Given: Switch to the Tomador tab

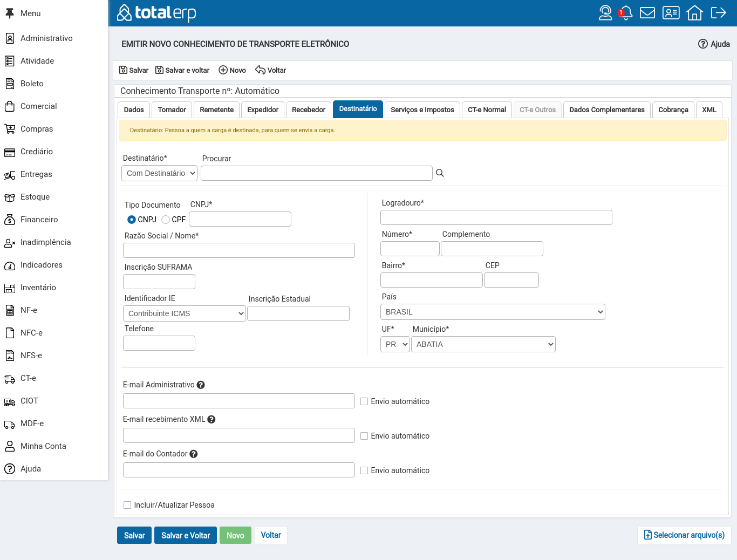Looking at the screenshot, I should pyautogui.click(x=172, y=110).
